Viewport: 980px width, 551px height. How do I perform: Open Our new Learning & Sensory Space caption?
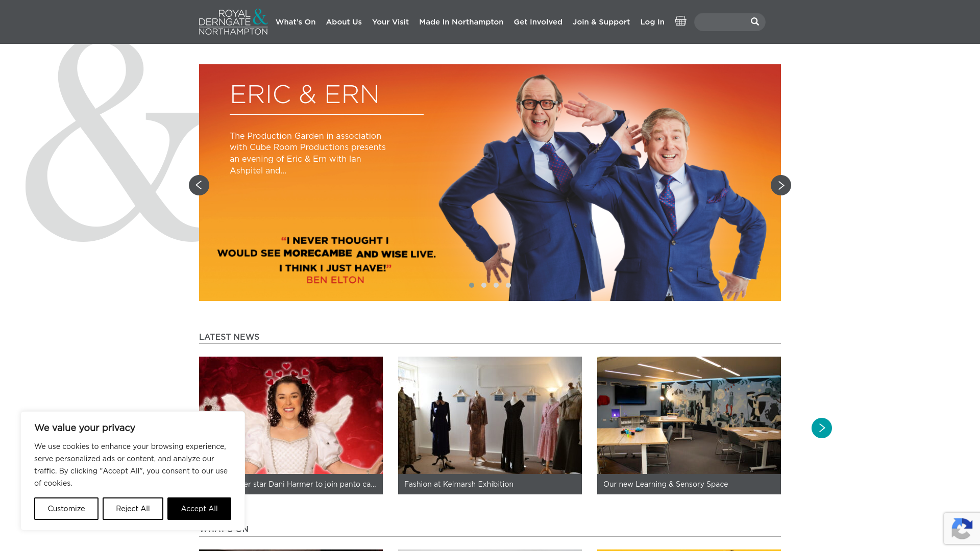[689, 484]
